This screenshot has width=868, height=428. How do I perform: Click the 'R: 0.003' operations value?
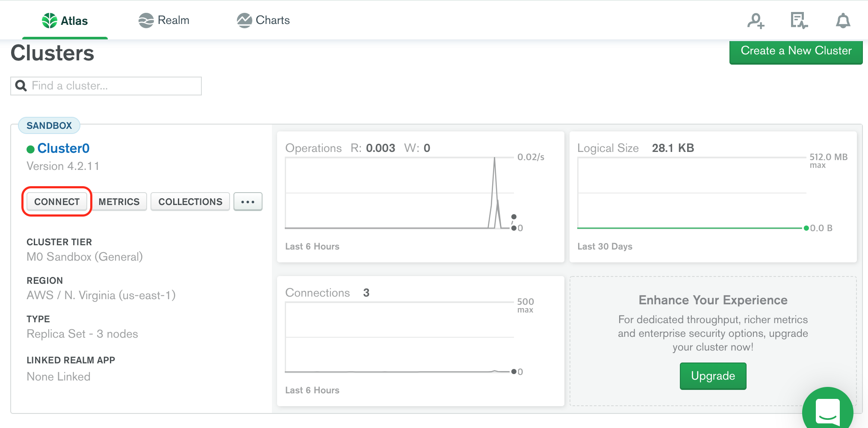[x=373, y=148]
